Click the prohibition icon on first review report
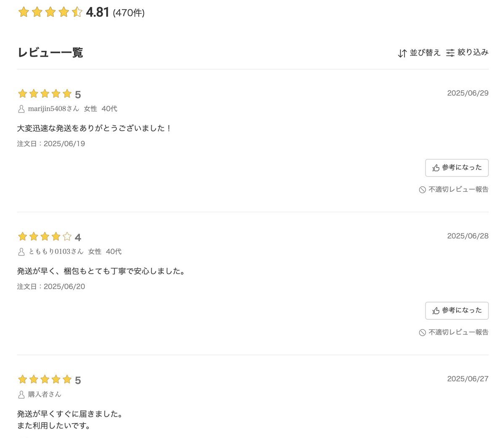This screenshot has width=504, height=438. [x=423, y=190]
